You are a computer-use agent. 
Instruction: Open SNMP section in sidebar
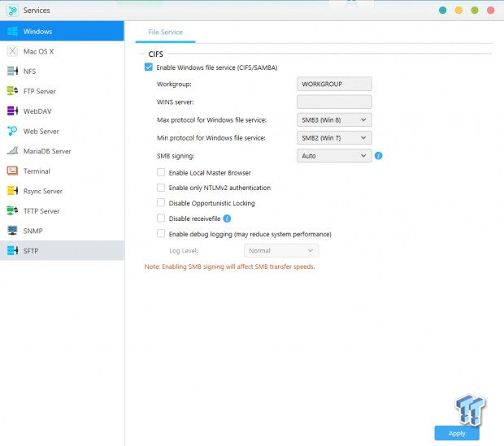pos(62,231)
